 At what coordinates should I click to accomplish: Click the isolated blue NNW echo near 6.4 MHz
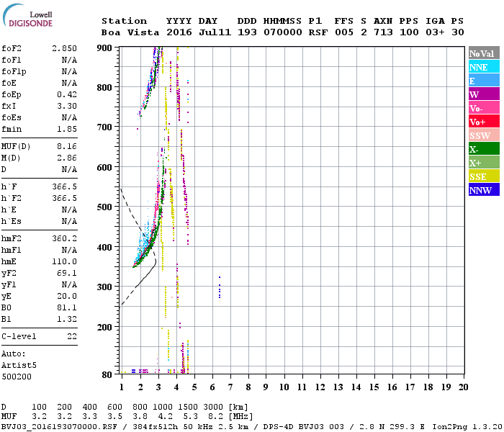coord(220,288)
